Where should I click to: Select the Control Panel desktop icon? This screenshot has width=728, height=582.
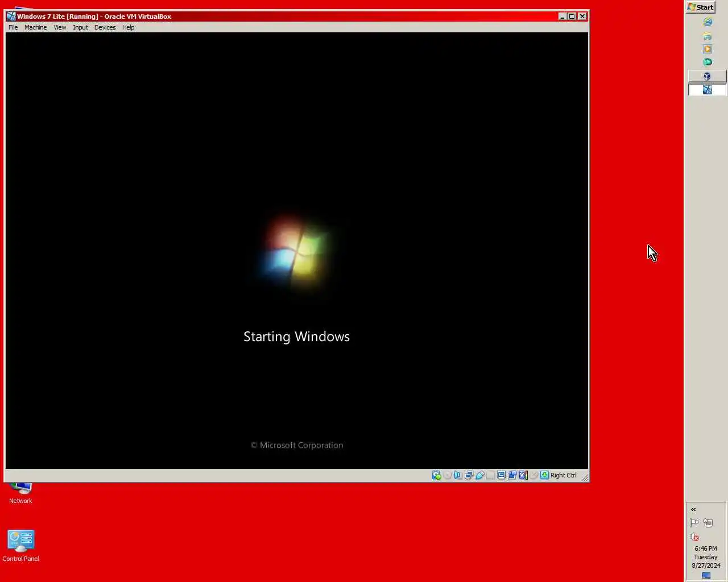tap(20, 546)
